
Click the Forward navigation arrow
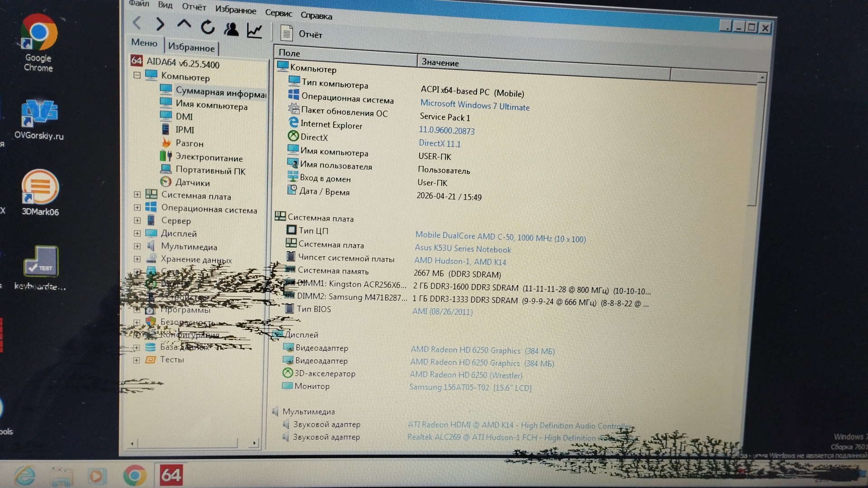click(x=160, y=24)
